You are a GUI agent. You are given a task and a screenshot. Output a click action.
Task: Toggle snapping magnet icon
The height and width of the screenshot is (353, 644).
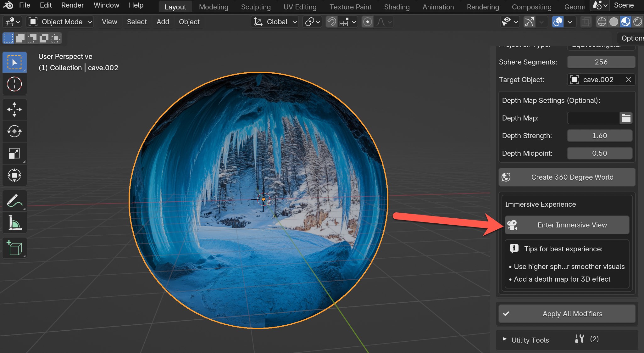(332, 22)
